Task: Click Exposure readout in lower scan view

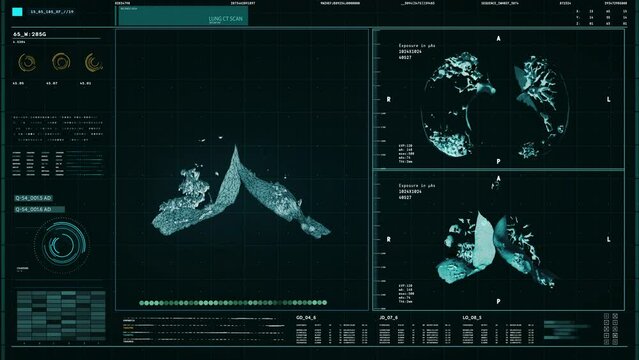Action: click(x=416, y=192)
